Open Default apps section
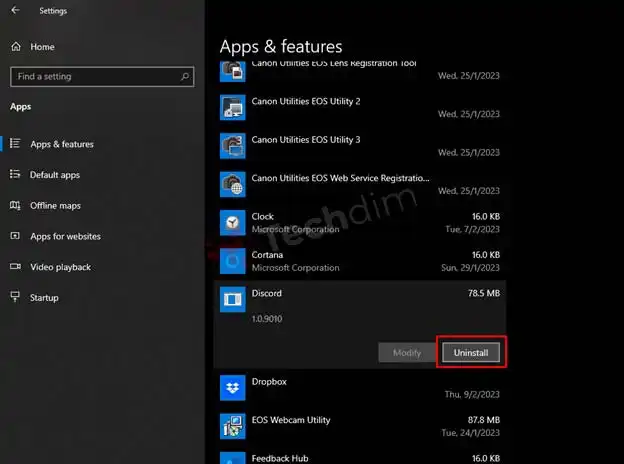The width and height of the screenshot is (624, 464). coord(102,175)
